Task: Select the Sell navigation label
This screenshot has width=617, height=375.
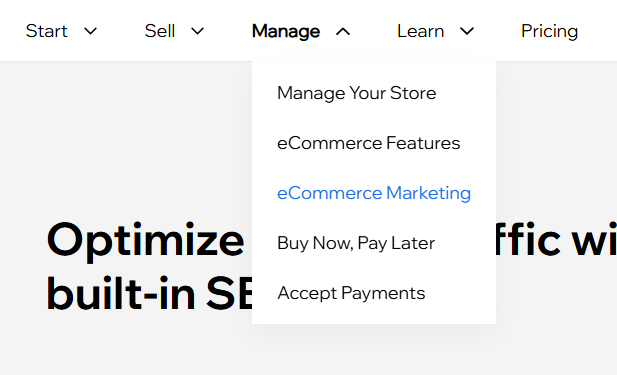Action: coord(160,31)
